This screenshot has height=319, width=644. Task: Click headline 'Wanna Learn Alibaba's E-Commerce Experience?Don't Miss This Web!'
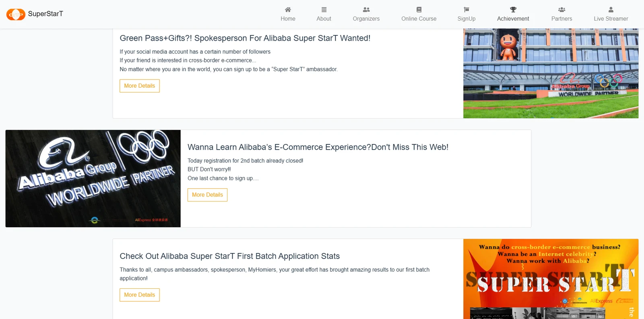(318, 147)
